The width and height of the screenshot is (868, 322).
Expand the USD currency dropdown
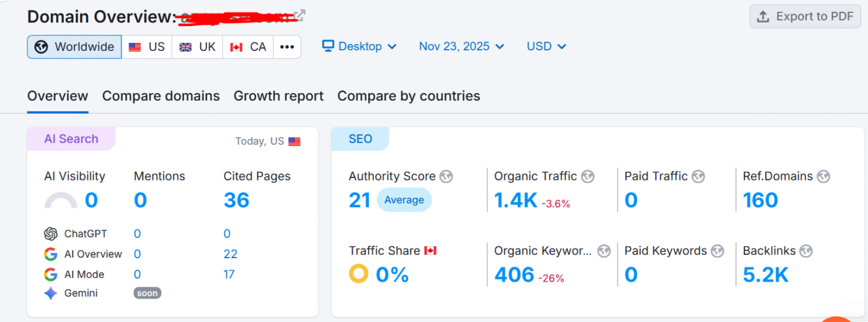(x=546, y=47)
